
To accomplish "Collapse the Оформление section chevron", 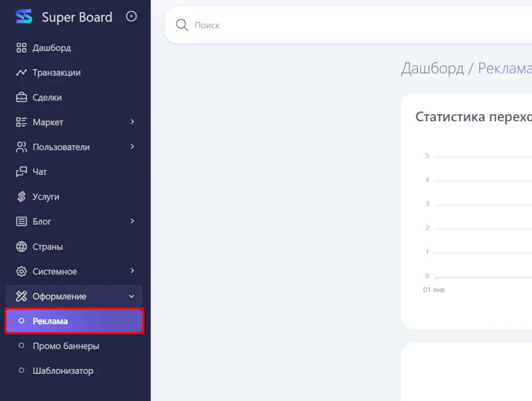I will coord(132,297).
